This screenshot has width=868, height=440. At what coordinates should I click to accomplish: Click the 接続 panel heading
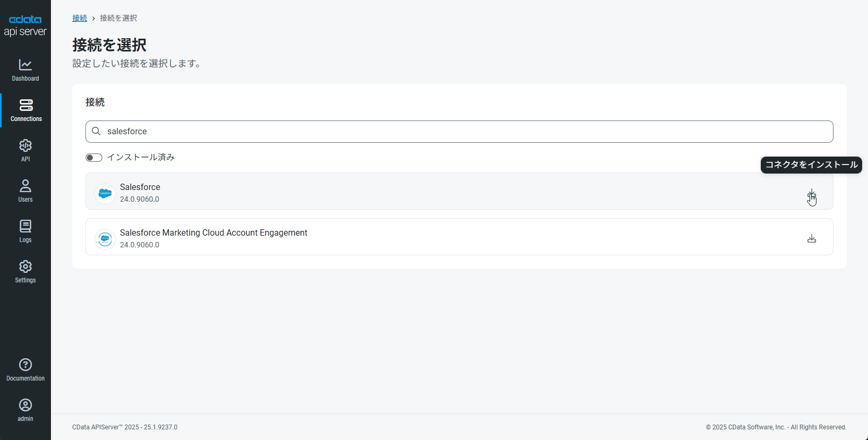pos(95,102)
